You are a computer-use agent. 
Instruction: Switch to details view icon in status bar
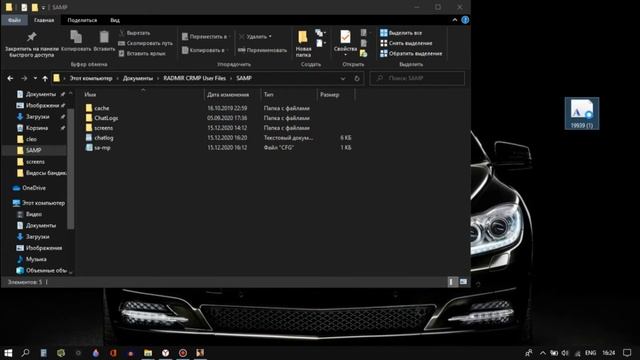pos(452,282)
